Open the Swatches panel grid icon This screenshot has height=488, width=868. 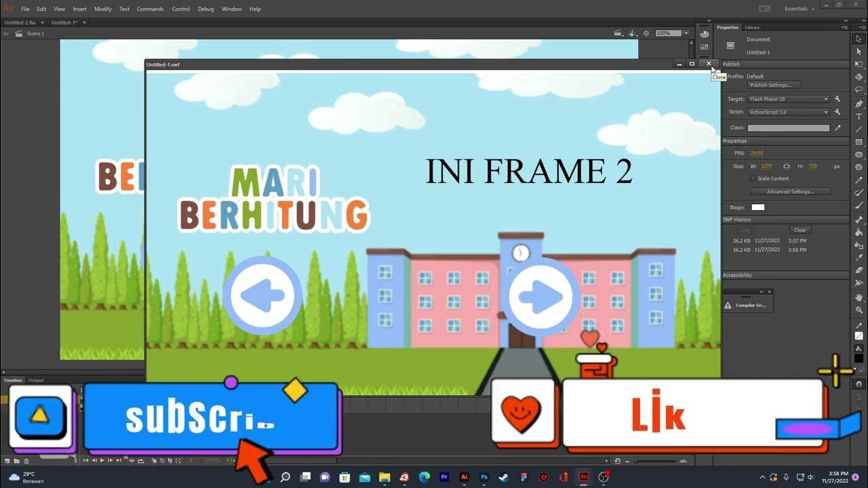[705, 47]
